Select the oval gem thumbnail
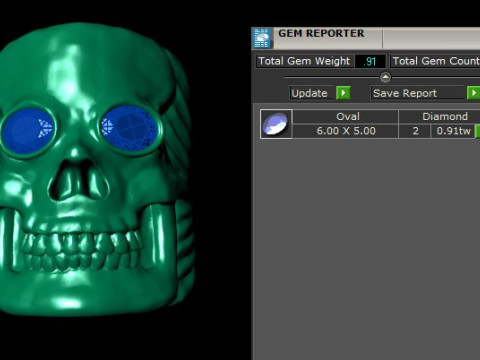 [276, 124]
